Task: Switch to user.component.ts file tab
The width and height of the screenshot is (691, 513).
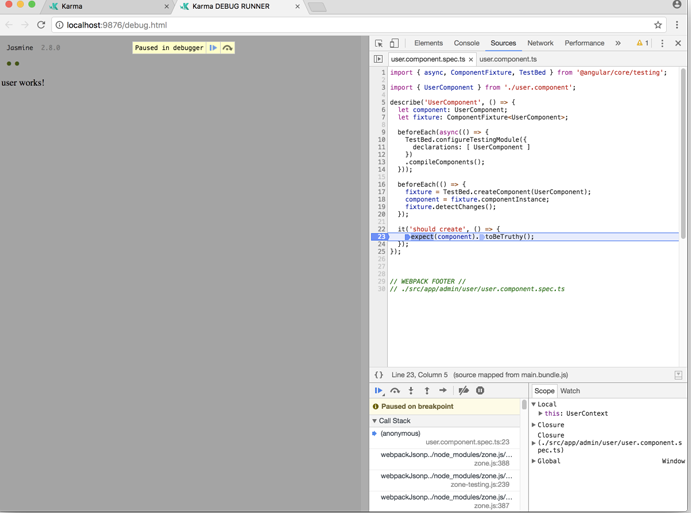Action: 508,59
